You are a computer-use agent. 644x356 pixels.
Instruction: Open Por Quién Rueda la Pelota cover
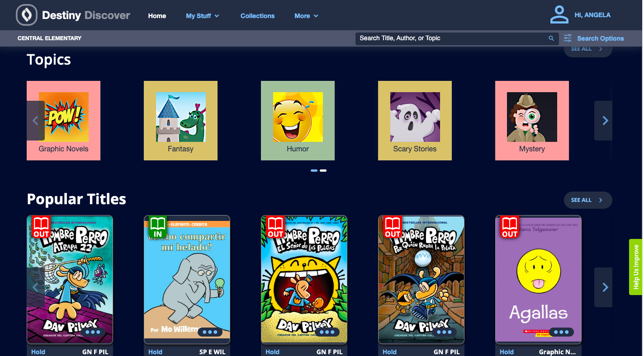[421, 280]
